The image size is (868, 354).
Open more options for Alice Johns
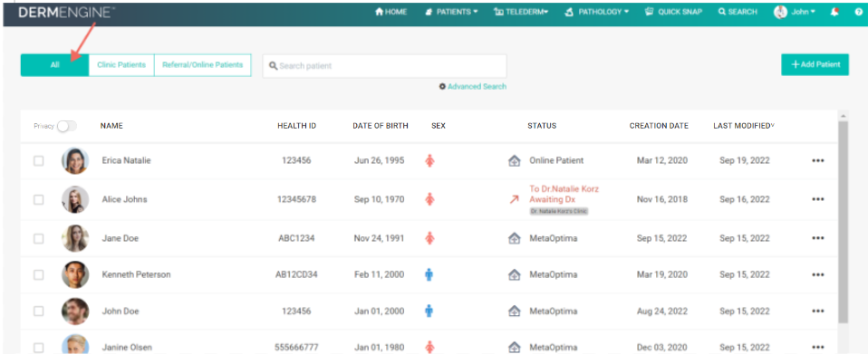tap(817, 200)
